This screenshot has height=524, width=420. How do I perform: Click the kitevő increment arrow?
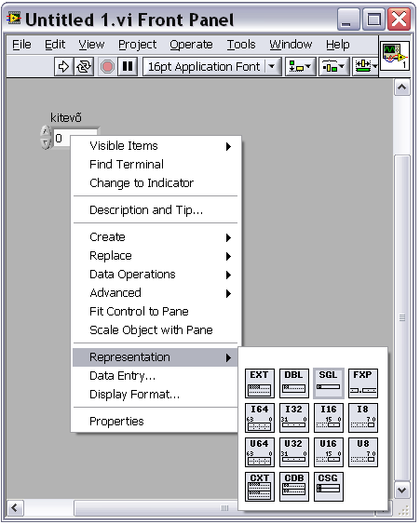pos(45,131)
